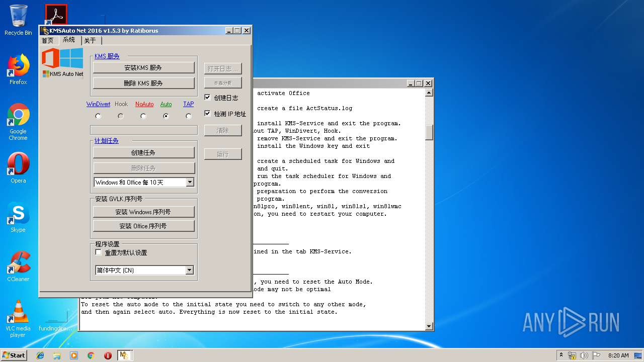The height and width of the screenshot is (362, 644).
Task: Show hidden system tray icons
Action: tap(561, 355)
